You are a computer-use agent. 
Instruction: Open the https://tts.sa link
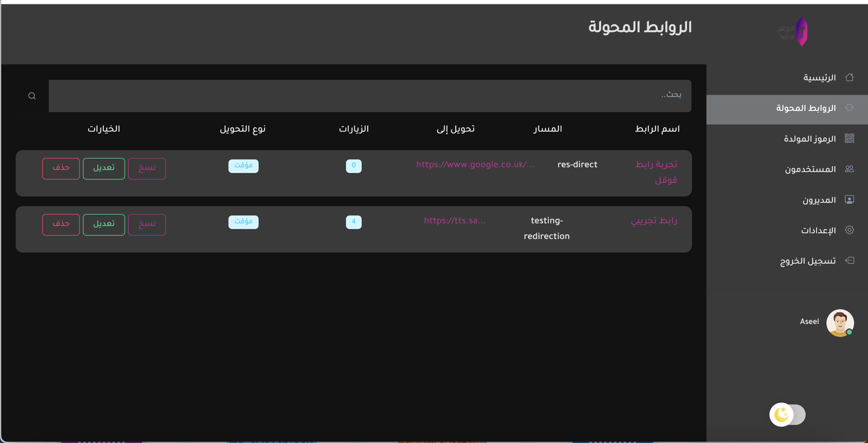tap(454, 220)
